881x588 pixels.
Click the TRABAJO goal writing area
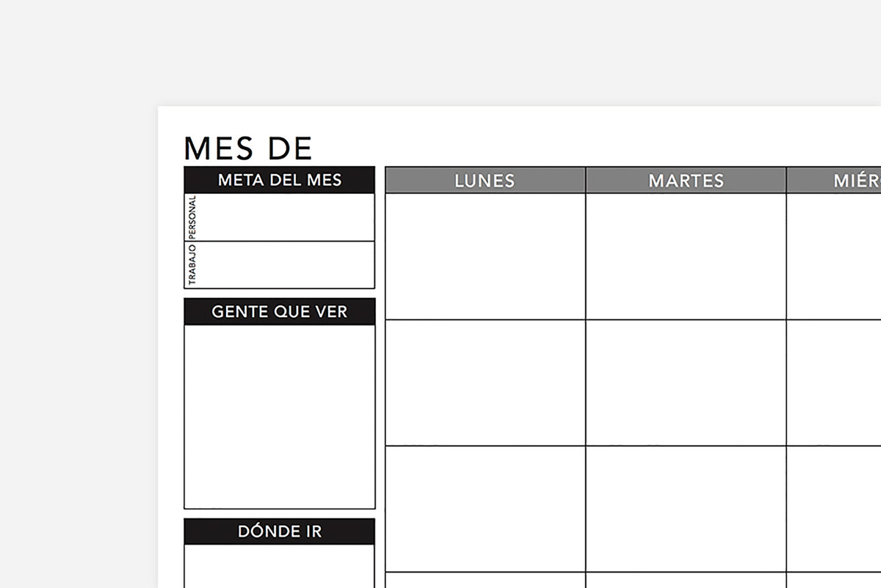click(286, 265)
